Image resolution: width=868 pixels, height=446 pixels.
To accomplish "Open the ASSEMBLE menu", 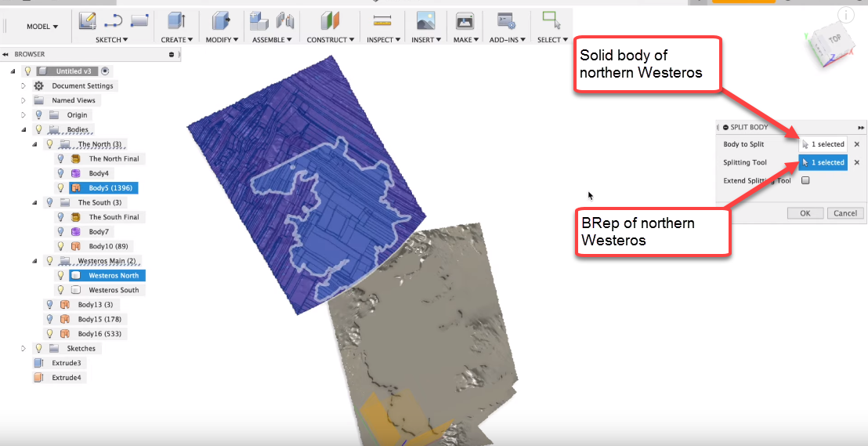I will pyautogui.click(x=272, y=40).
